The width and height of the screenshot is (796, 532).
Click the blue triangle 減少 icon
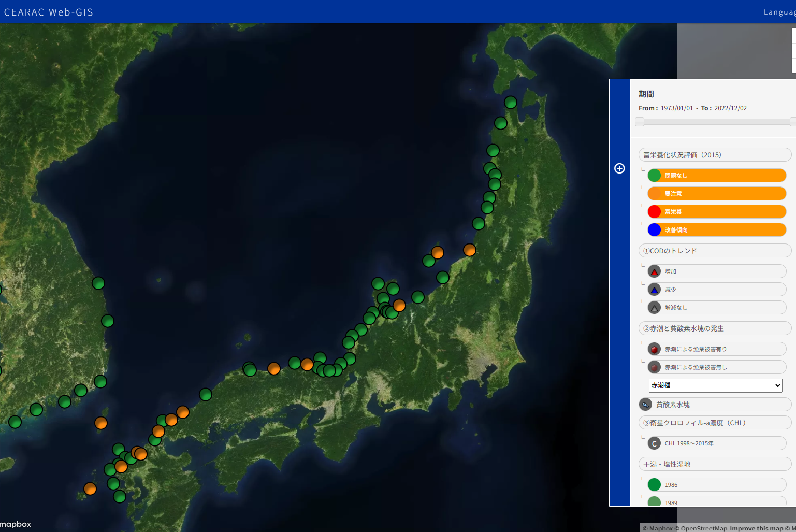coord(655,290)
